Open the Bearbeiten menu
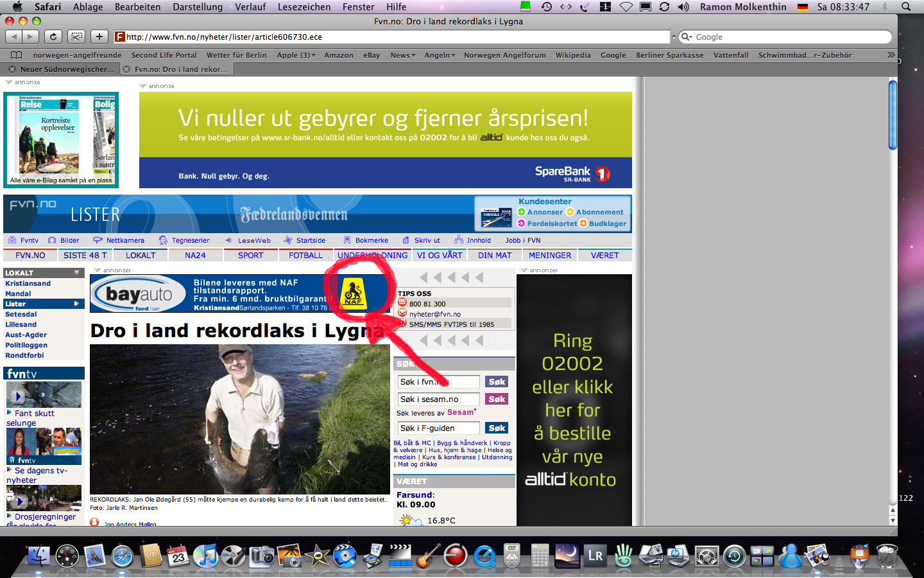This screenshot has width=924, height=578. [137, 7]
